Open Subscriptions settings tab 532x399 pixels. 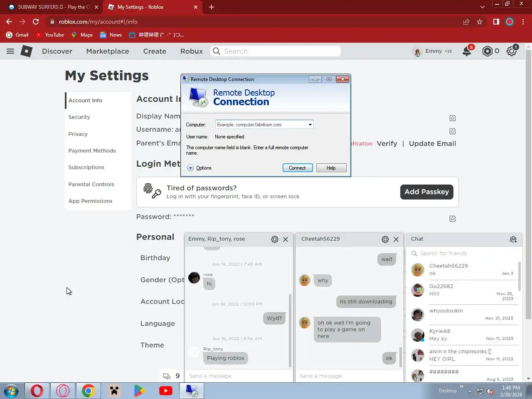(x=98, y=167)
